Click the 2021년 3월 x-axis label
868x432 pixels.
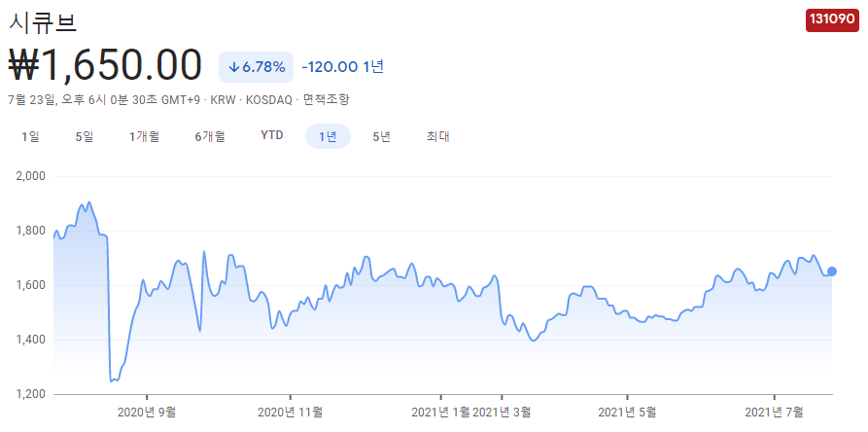point(502,413)
